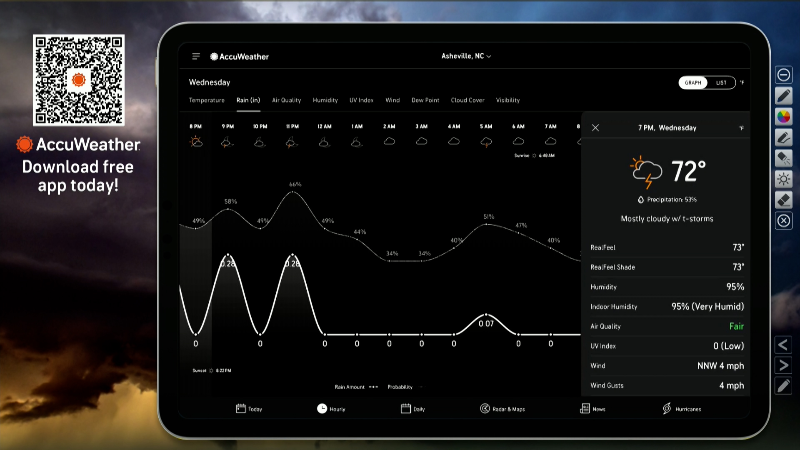The height and width of the screenshot is (450, 800).
Task: Select the highlighter marker tool
Action: pyautogui.click(x=784, y=158)
